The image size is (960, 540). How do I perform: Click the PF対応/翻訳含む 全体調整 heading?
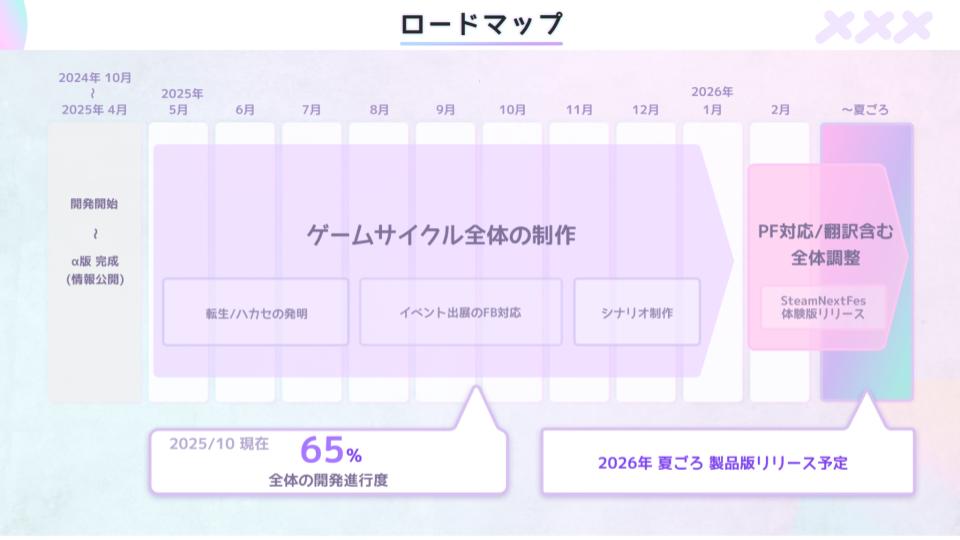click(825, 244)
